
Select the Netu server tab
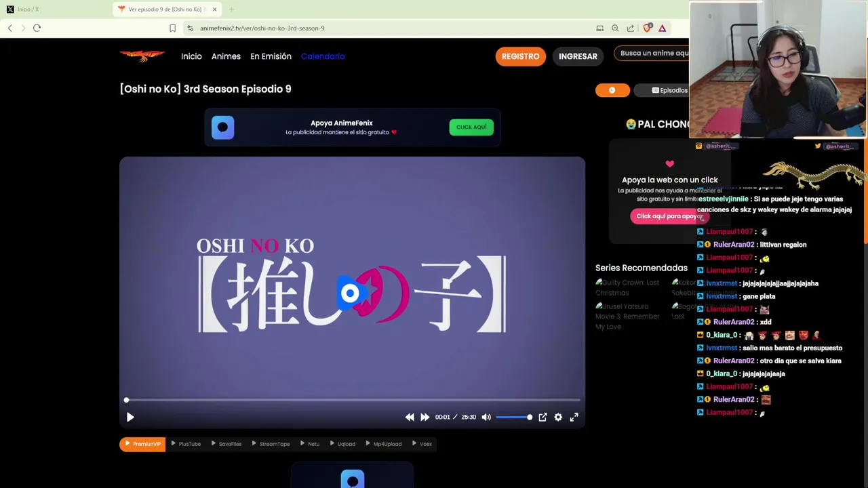[310, 444]
